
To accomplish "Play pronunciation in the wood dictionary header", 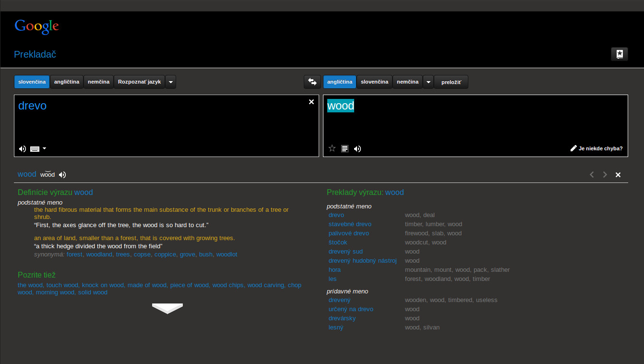I will tap(62, 175).
